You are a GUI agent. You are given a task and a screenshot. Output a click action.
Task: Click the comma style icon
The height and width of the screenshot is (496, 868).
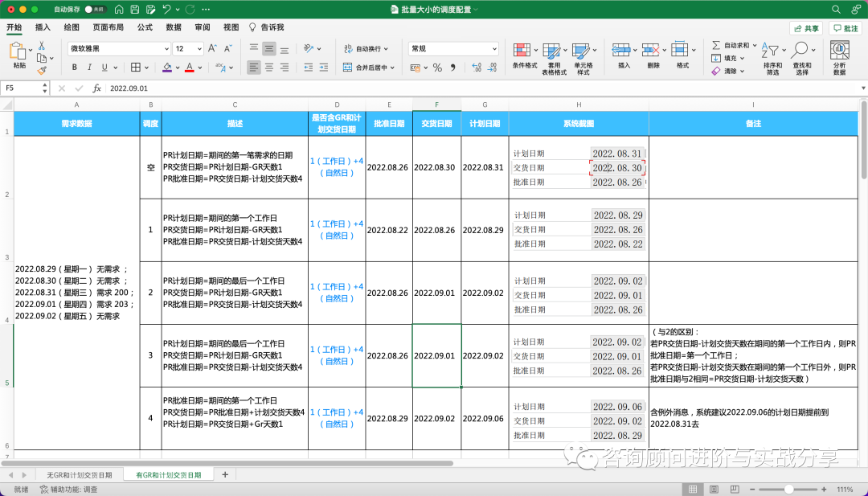point(452,68)
